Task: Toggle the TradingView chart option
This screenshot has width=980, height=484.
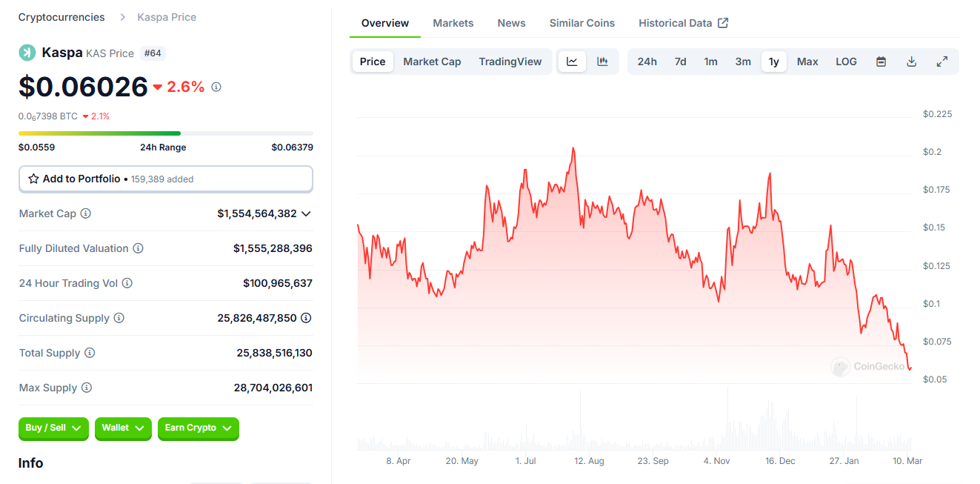Action: tap(510, 62)
